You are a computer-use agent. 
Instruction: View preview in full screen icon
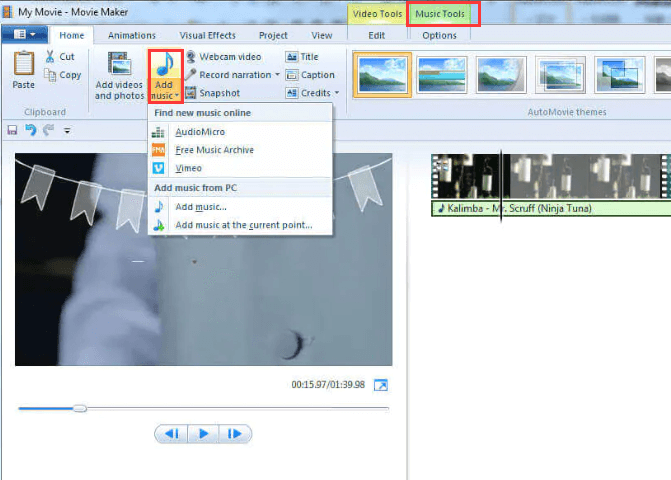tap(381, 385)
